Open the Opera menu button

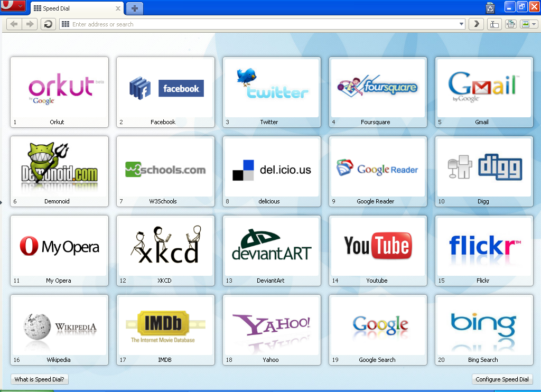pyautogui.click(x=13, y=5)
